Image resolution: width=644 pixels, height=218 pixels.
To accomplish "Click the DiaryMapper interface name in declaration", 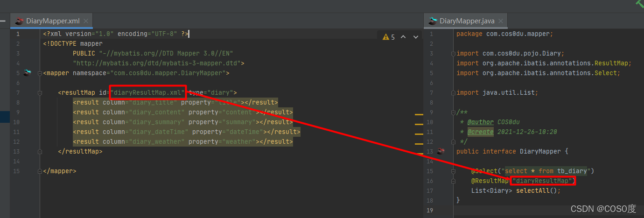I will click(x=540, y=152).
